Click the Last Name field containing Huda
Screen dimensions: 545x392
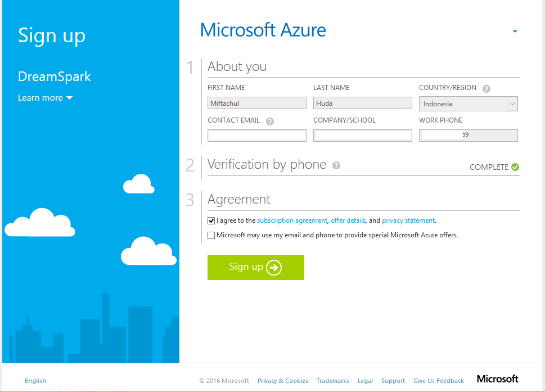pos(363,103)
